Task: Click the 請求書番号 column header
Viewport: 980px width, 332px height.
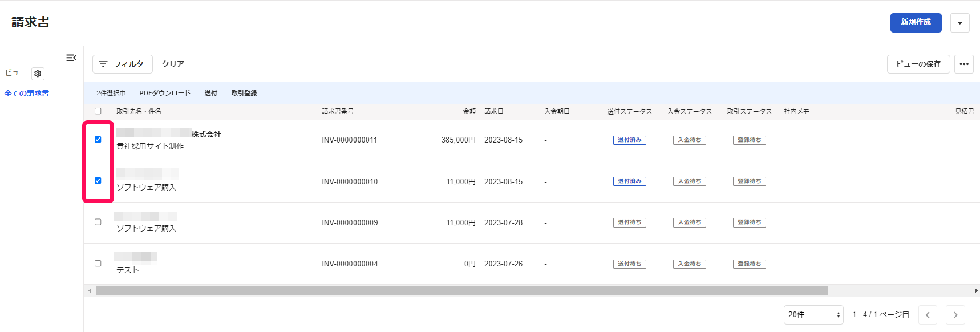Action: coord(338,111)
